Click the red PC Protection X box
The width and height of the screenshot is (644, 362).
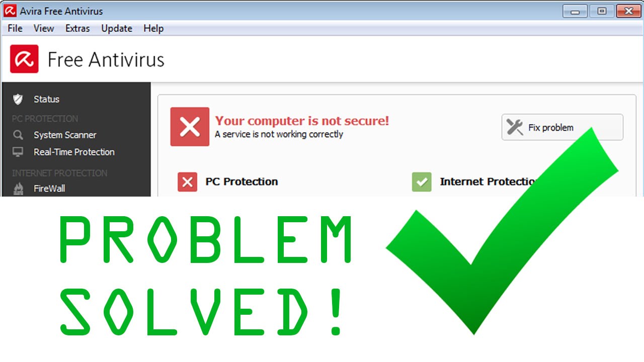pyautogui.click(x=187, y=182)
